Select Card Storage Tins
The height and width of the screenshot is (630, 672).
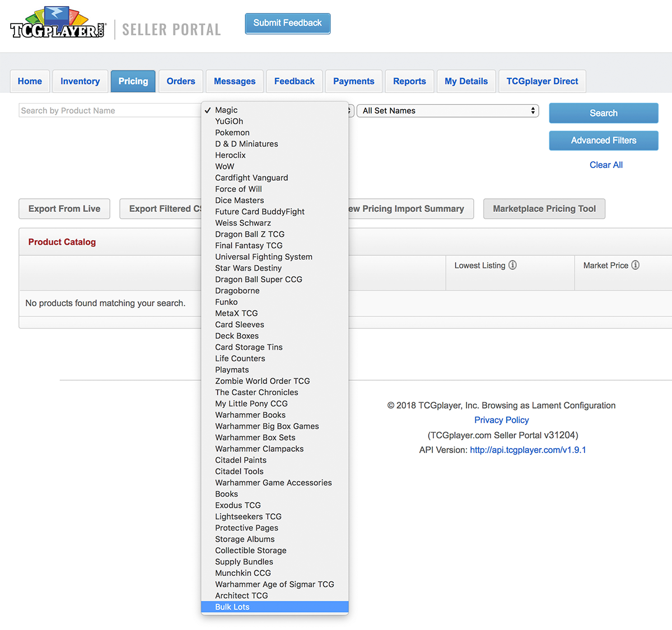point(275,347)
